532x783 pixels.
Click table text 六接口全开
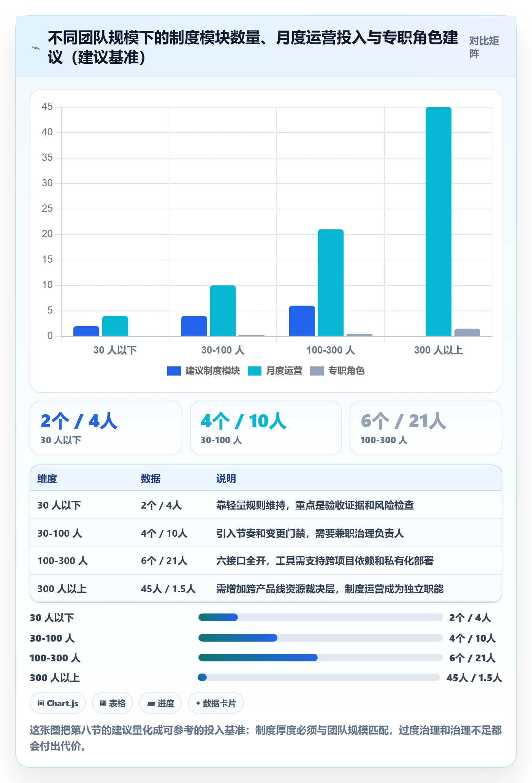241,561
